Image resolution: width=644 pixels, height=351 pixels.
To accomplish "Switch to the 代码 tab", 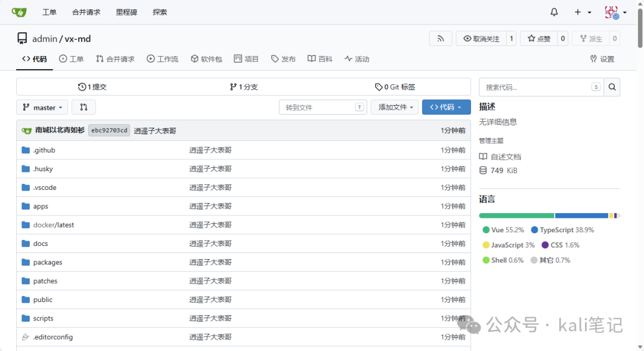I will click(35, 59).
